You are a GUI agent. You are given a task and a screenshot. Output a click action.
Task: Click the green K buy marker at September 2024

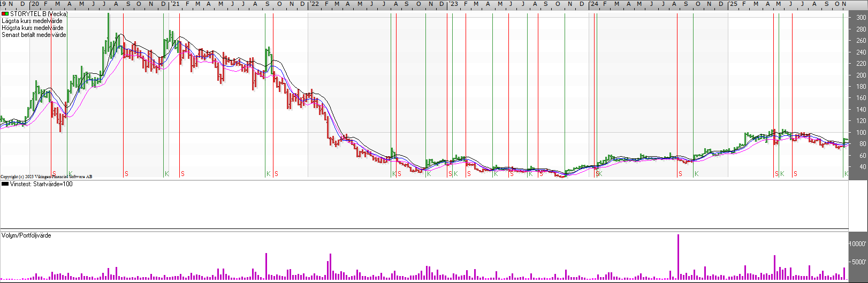click(696, 174)
